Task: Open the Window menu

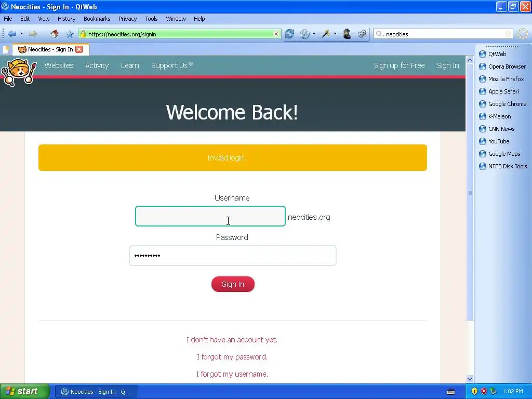Action: [176, 19]
